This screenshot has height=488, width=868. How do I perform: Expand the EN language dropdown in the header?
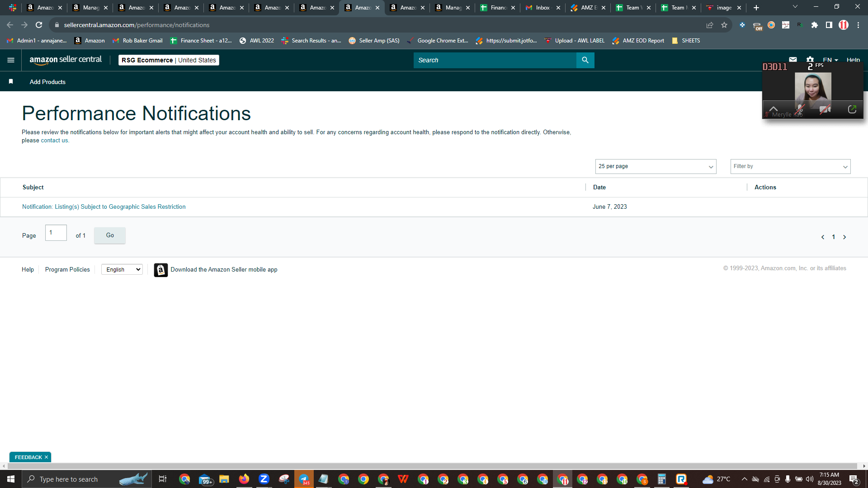830,60
